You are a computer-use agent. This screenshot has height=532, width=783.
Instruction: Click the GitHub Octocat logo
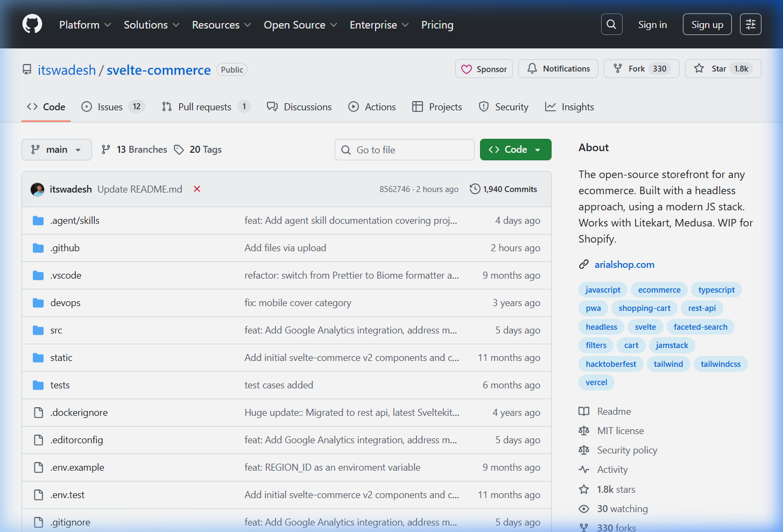point(32,24)
